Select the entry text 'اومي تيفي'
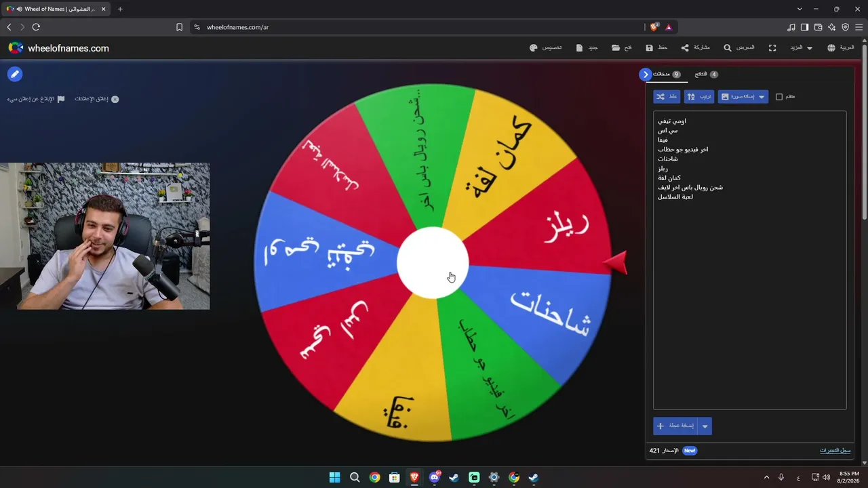The height and width of the screenshot is (488, 868). click(672, 121)
